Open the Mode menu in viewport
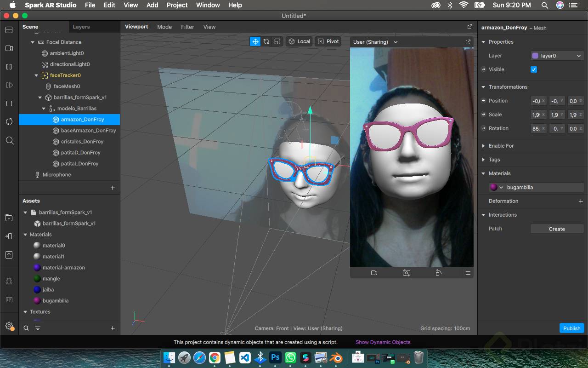 tap(164, 27)
